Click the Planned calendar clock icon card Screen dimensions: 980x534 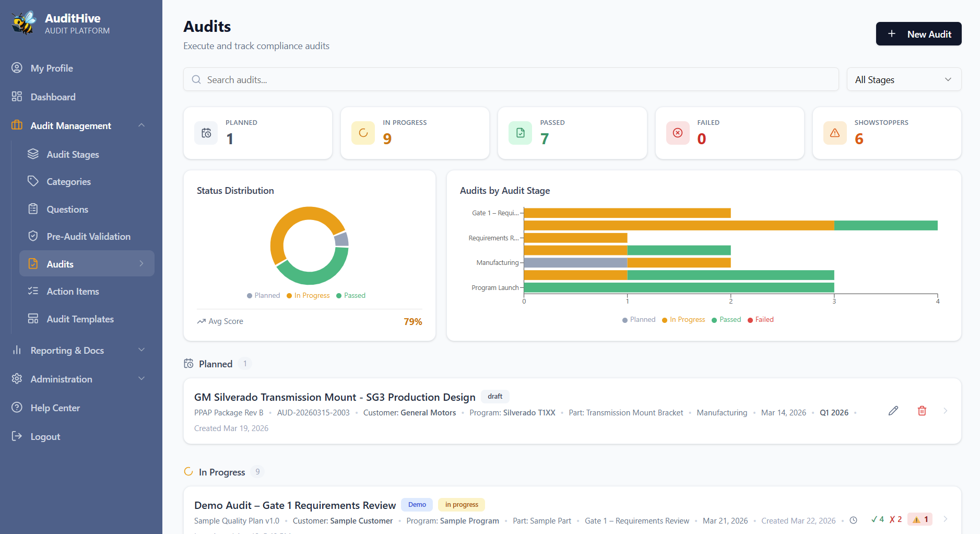pos(206,133)
